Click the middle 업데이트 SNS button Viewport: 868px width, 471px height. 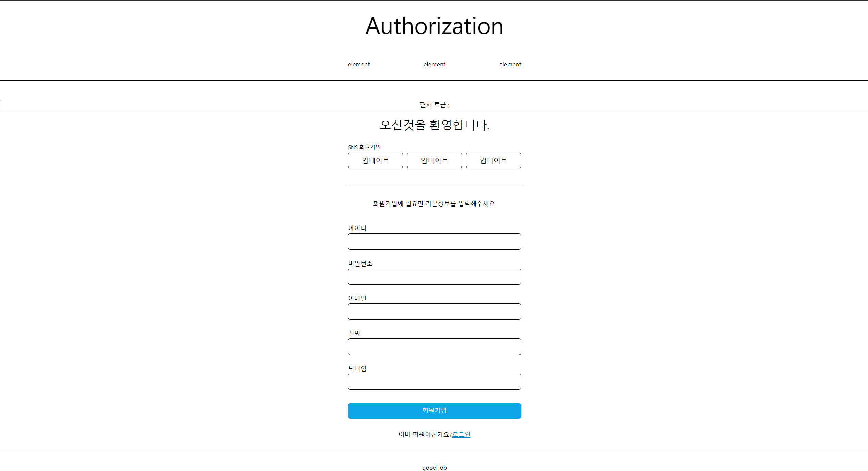coord(434,160)
